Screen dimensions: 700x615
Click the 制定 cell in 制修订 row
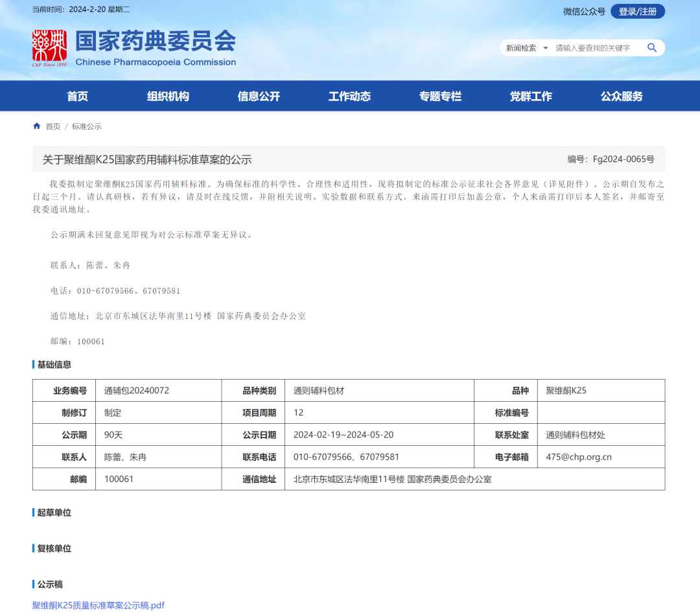[x=159, y=412]
